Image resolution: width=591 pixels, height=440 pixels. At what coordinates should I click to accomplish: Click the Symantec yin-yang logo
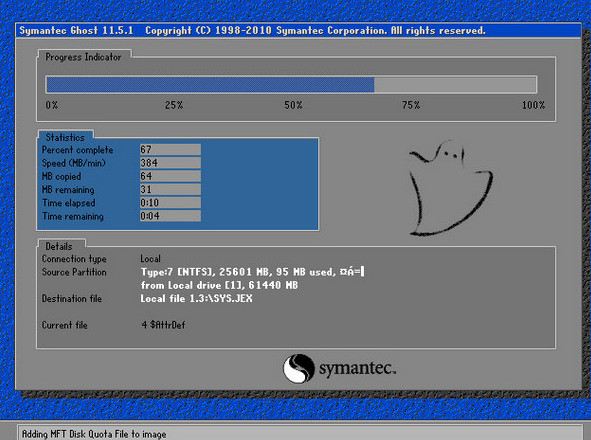tap(299, 368)
